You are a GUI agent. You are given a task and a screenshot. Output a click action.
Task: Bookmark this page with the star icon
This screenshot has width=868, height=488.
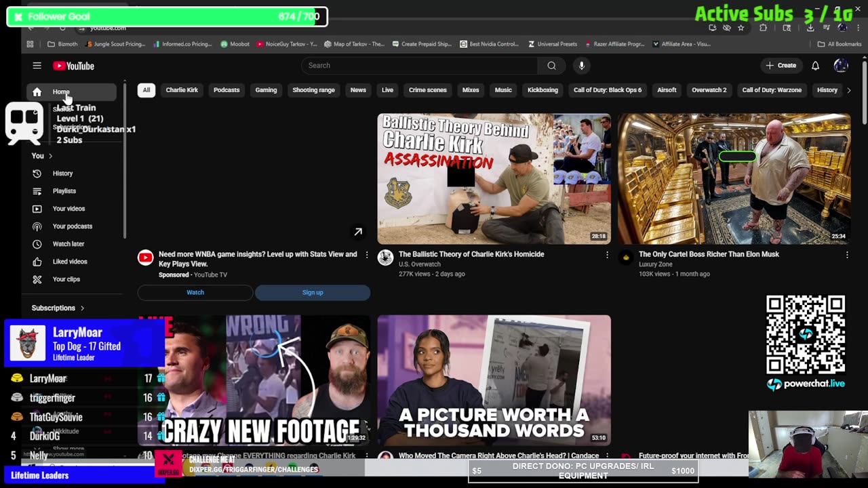[741, 28]
